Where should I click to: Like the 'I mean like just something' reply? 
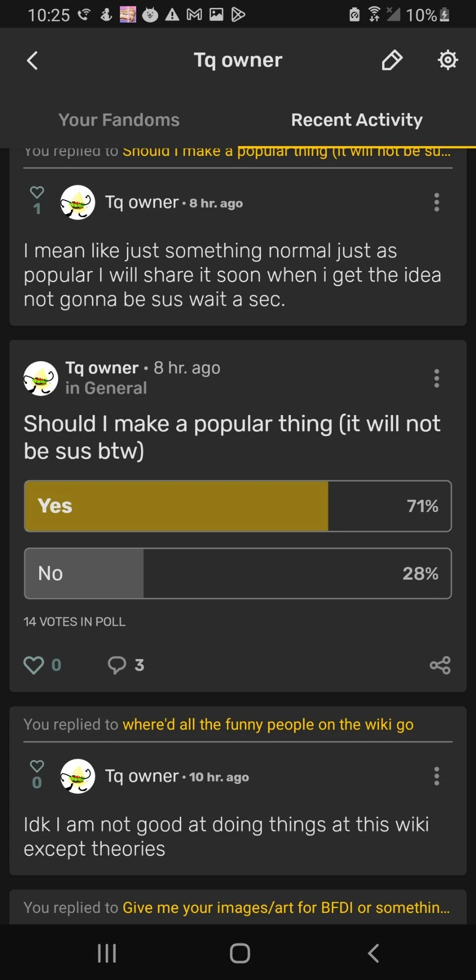pyautogui.click(x=37, y=193)
